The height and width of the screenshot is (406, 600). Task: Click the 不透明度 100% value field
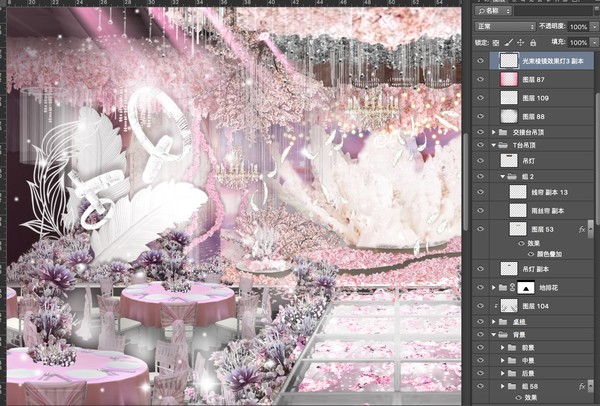(579, 27)
